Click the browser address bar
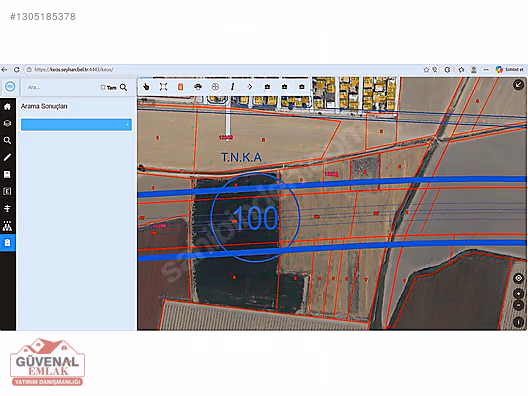This screenshot has height=396, width=528. point(222,70)
